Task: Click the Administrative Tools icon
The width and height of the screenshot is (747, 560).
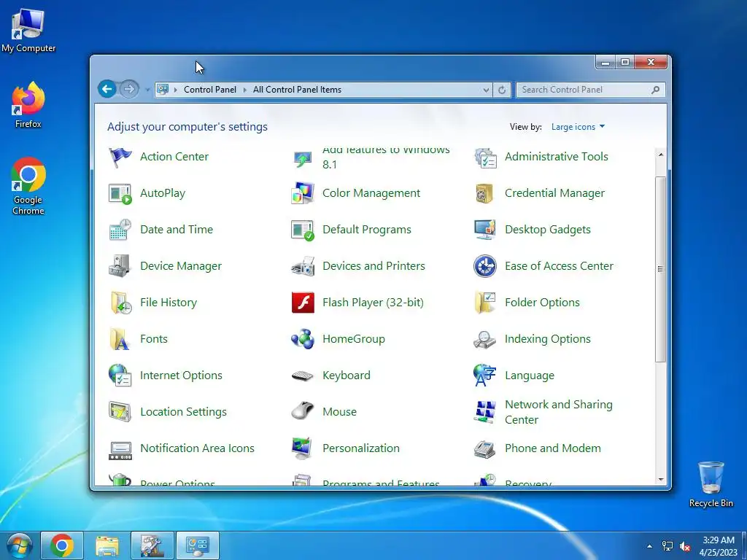Action: pos(485,157)
